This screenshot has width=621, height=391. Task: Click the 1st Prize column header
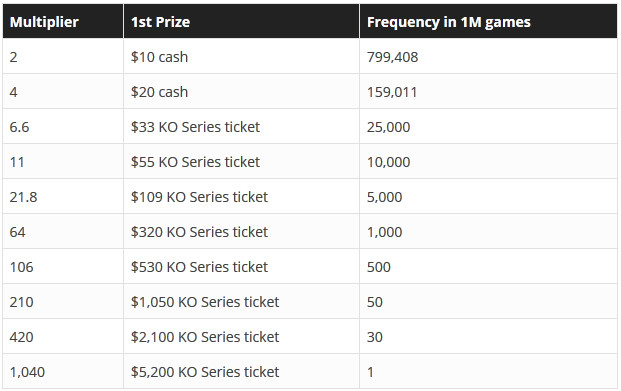click(x=242, y=21)
